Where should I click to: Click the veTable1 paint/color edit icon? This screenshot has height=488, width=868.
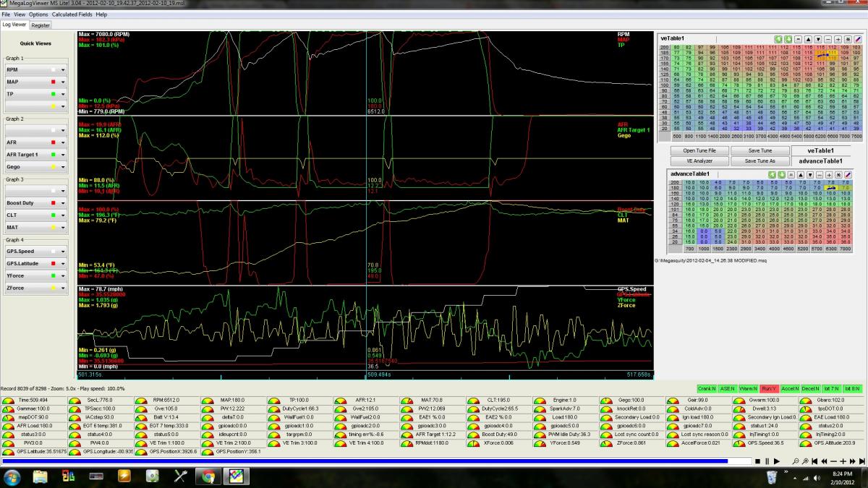(x=857, y=38)
